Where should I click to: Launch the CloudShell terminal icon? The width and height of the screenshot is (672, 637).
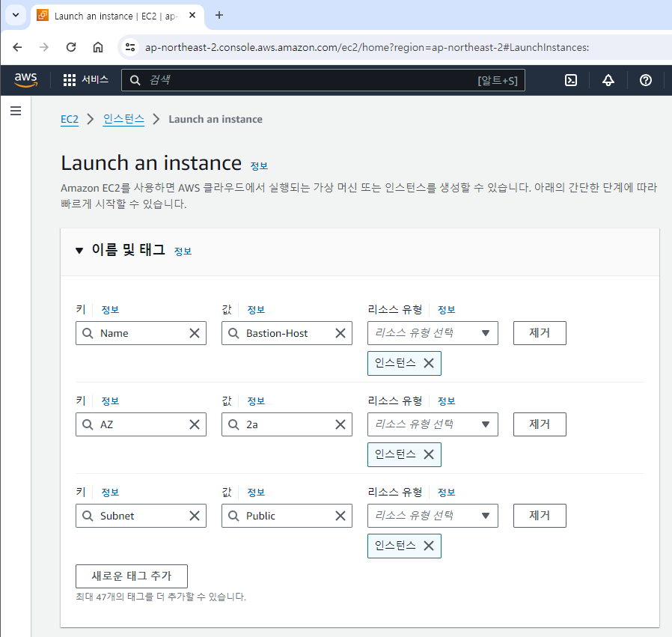point(571,80)
